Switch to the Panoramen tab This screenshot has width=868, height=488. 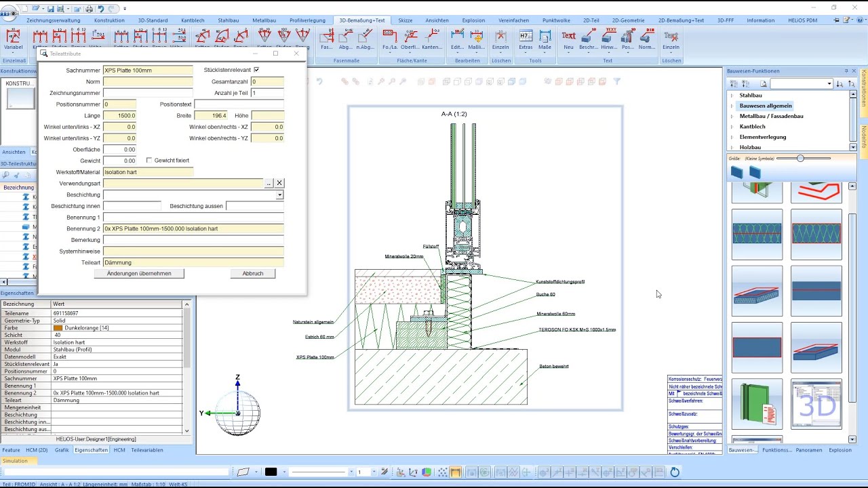click(x=809, y=450)
